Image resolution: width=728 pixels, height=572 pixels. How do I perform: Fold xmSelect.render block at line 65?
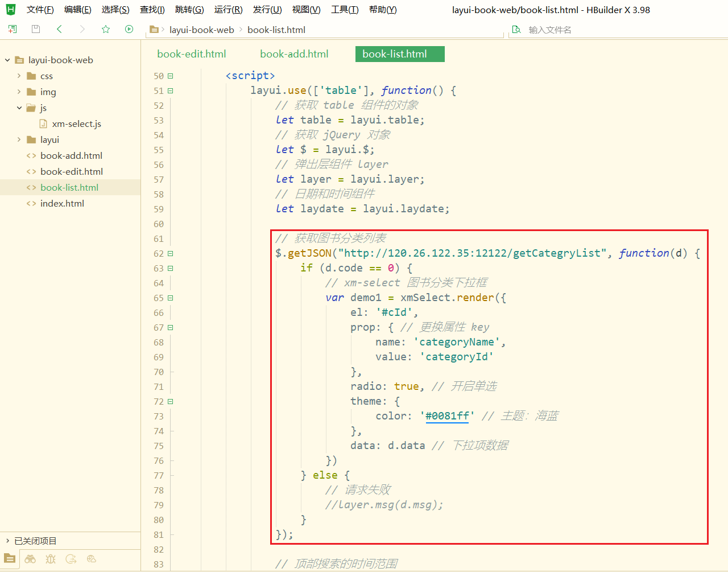(x=170, y=298)
